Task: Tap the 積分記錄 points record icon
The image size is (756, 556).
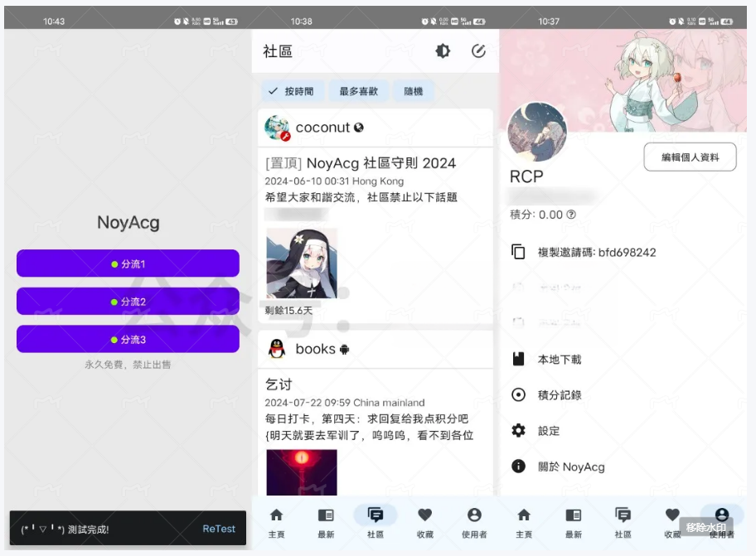Action: [518, 394]
